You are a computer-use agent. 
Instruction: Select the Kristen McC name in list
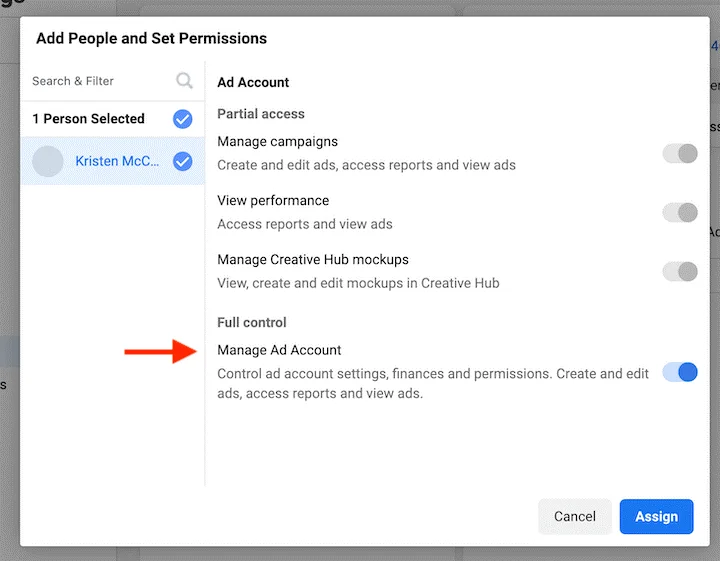coord(118,161)
